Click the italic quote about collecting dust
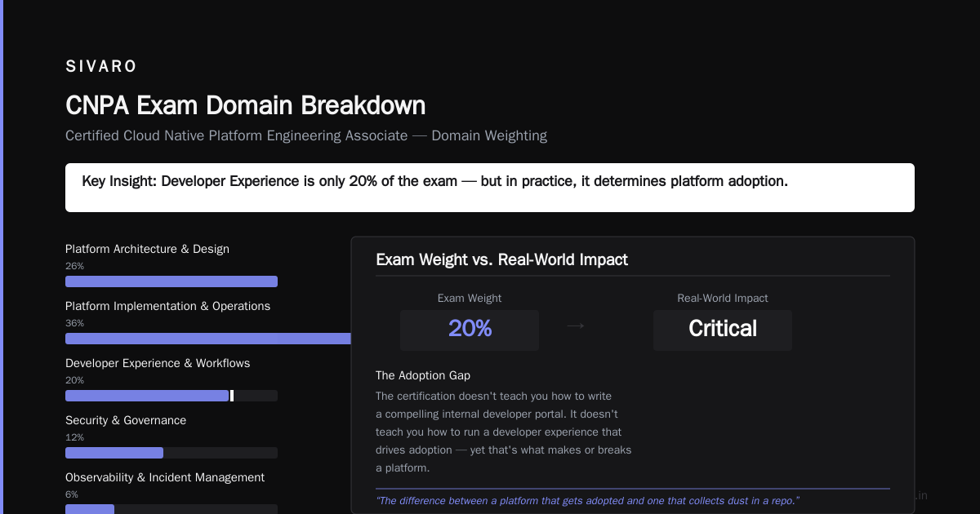The width and height of the screenshot is (980, 514). 587,500
